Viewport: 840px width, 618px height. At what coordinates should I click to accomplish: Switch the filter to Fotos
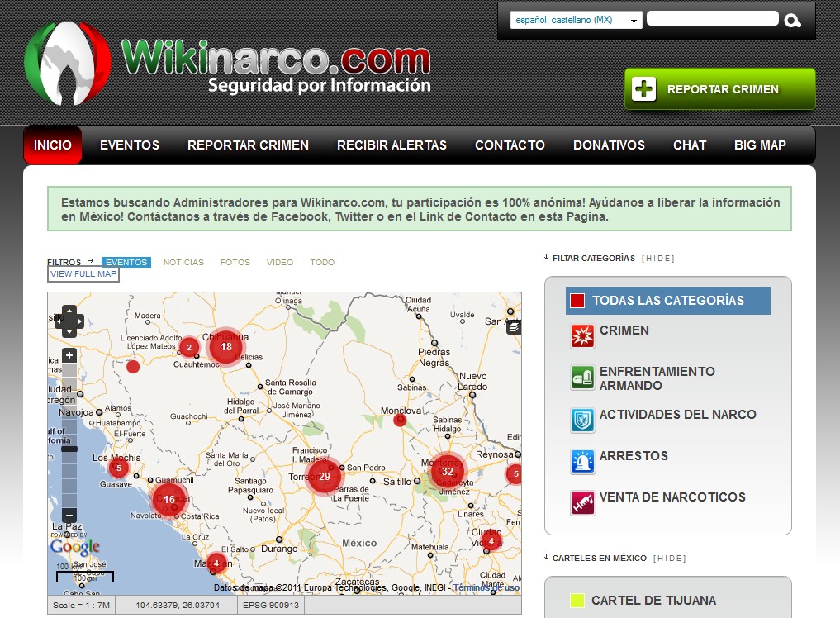[x=235, y=263]
